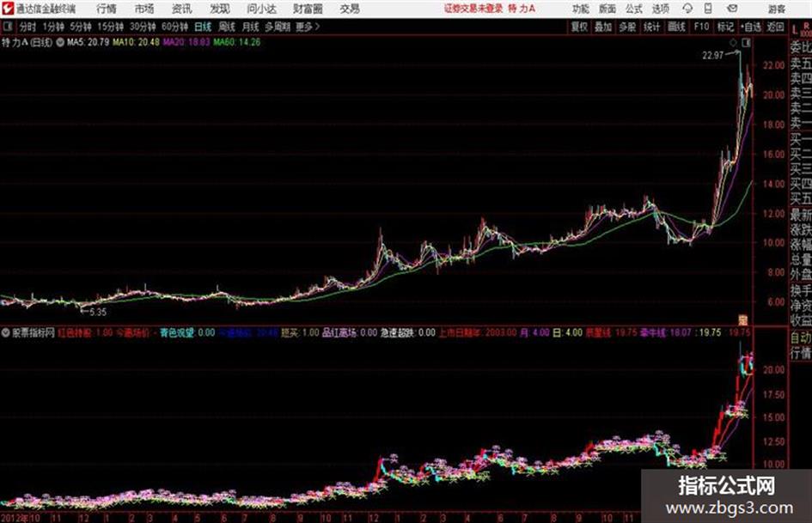The image size is (812, 523).
Task: Open the 市场 menu
Action: pyautogui.click(x=144, y=9)
